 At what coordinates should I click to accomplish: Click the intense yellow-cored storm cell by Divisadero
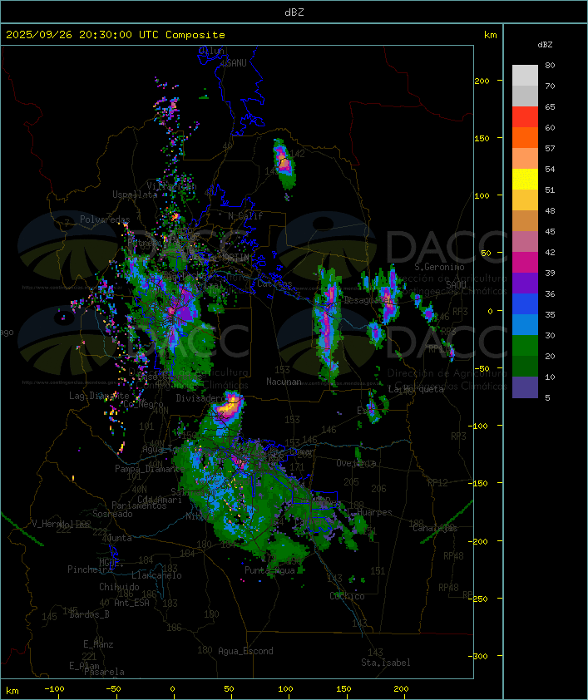pos(229,407)
